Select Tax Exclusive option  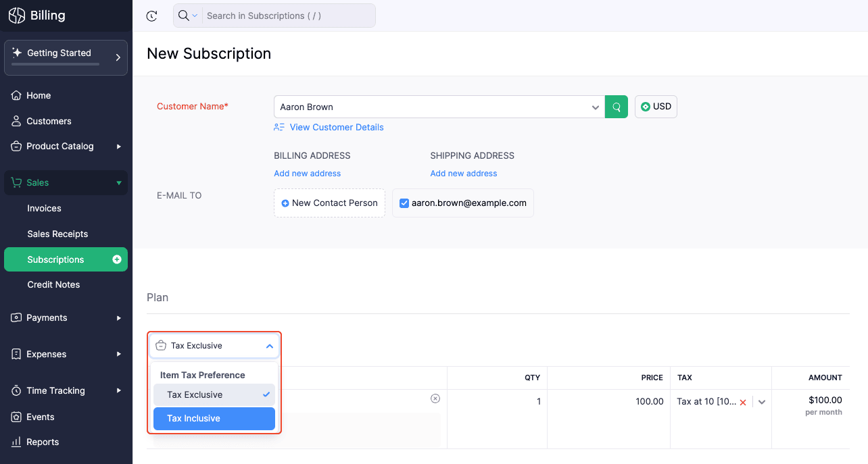coord(214,395)
